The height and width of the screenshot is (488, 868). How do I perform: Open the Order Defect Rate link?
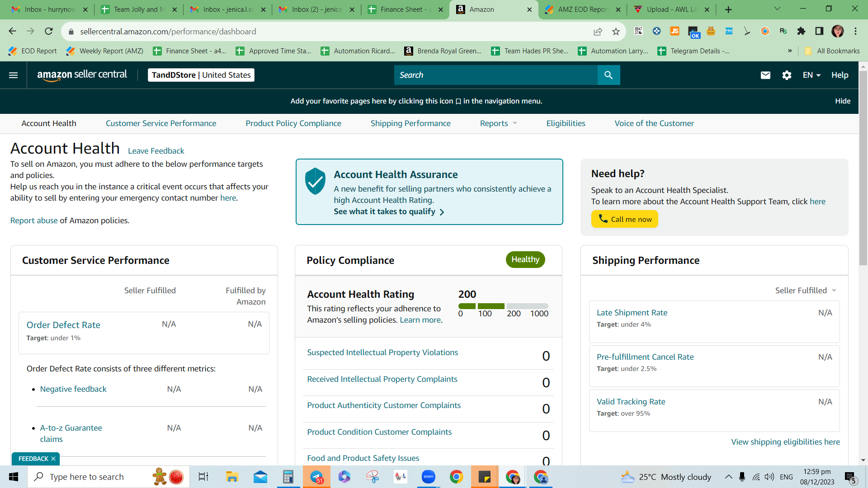[x=63, y=325]
